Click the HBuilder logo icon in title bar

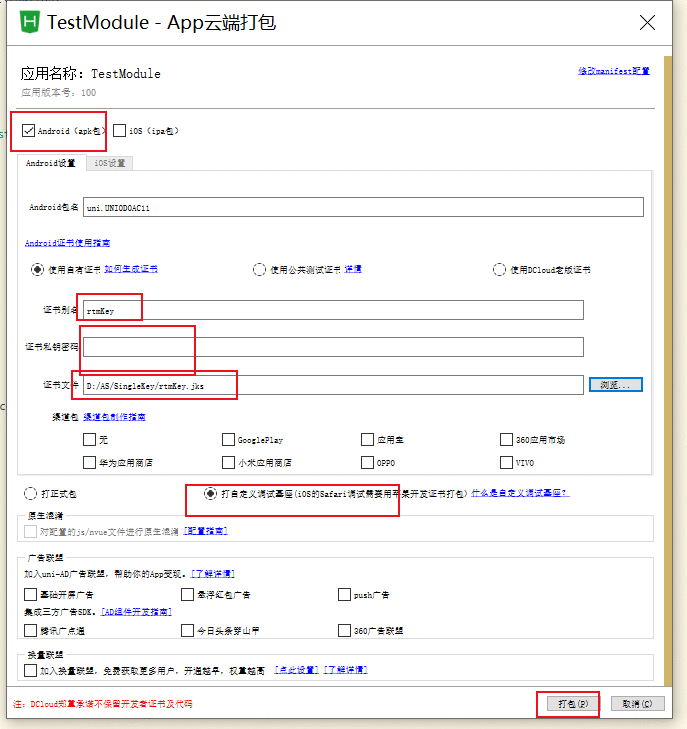pyautogui.click(x=30, y=21)
